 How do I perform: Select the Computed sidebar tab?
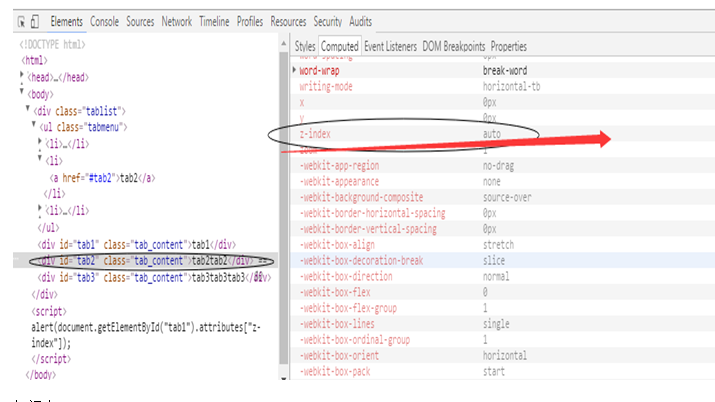[x=340, y=46]
